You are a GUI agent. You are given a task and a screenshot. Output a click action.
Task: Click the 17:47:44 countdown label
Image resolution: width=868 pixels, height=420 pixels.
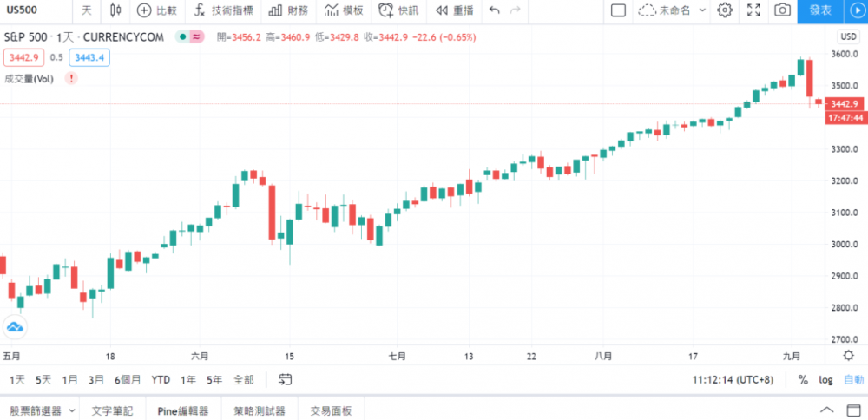[845, 118]
